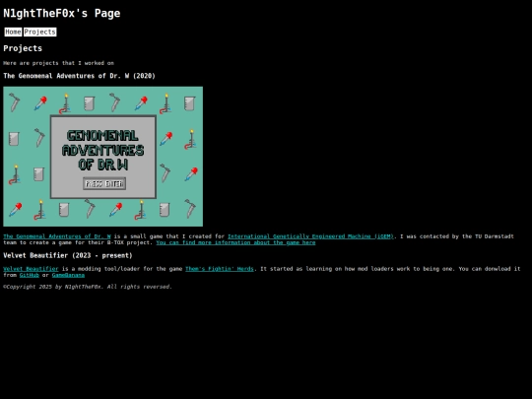The image size is (532, 399).
Task: Visit Them's Fightin' Herds link
Action: coord(220,269)
